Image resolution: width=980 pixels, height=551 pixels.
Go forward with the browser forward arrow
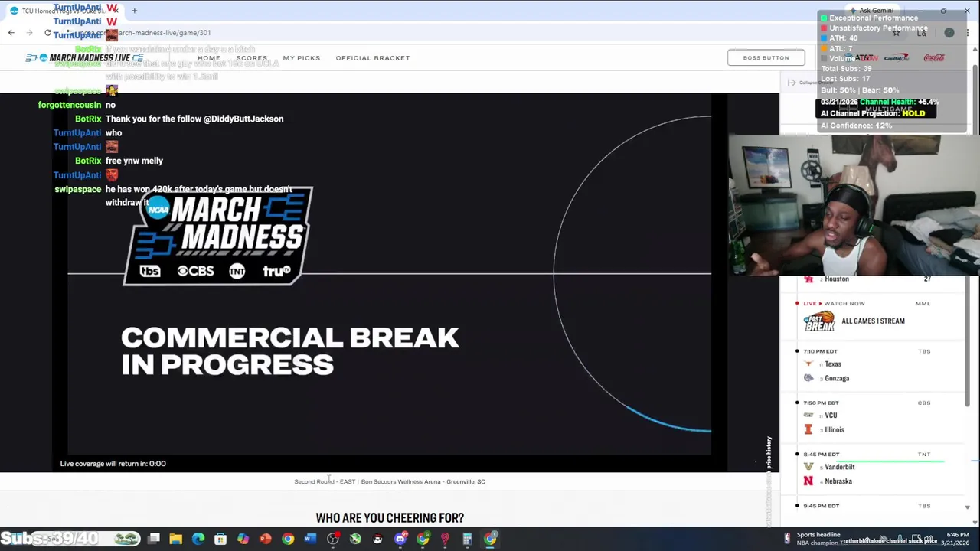click(29, 33)
